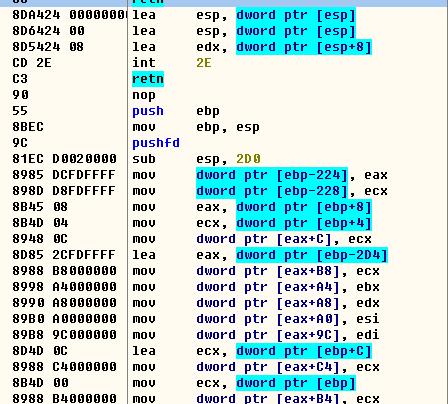Click hex bytes 8948 0C
The image size is (448, 404).
click(x=40, y=239)
